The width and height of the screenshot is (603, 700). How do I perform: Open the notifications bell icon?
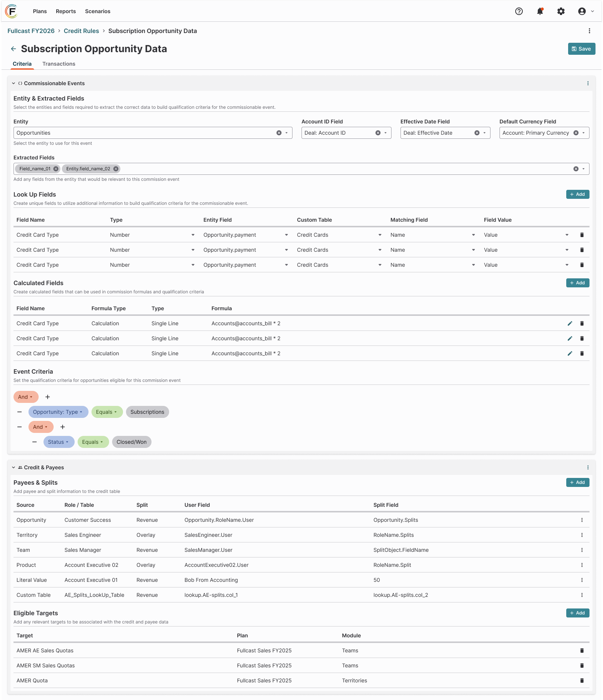pos(540,11)
